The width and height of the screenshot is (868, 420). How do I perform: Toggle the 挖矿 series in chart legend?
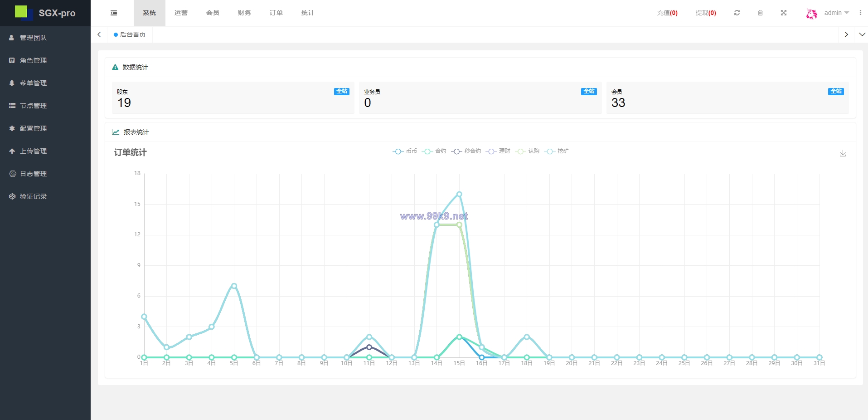point(556,151)
